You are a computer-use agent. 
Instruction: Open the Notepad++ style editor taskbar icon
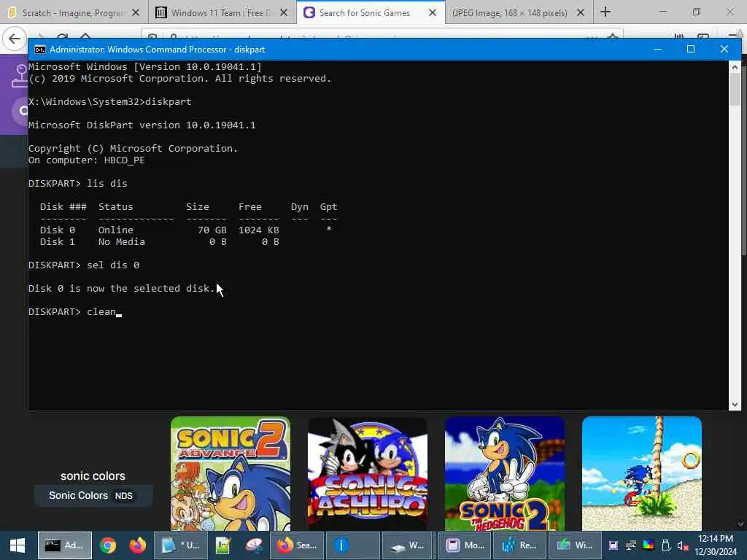pyautogui.click(x=223, y=545)
